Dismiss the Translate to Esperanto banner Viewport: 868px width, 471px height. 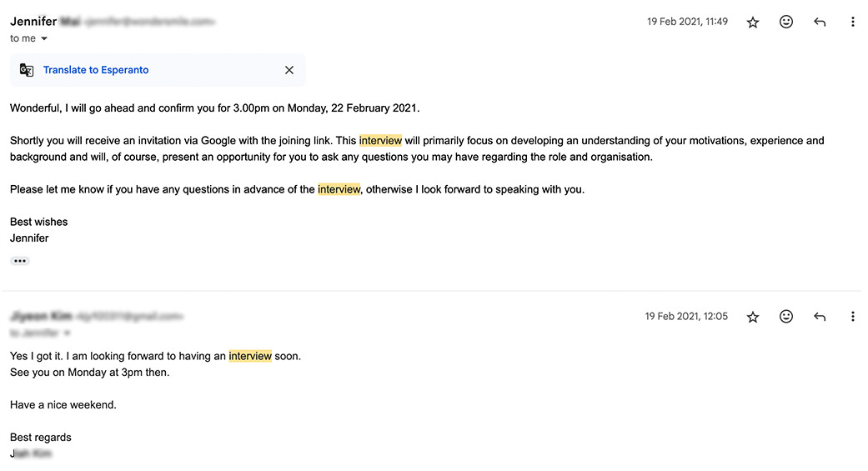pyautogui.click(x=289, y=70)
